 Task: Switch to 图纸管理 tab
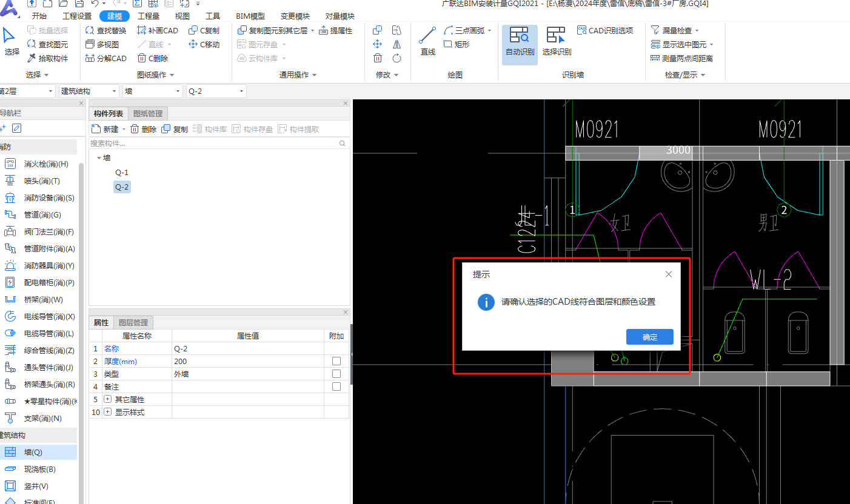tap(148, 114)
